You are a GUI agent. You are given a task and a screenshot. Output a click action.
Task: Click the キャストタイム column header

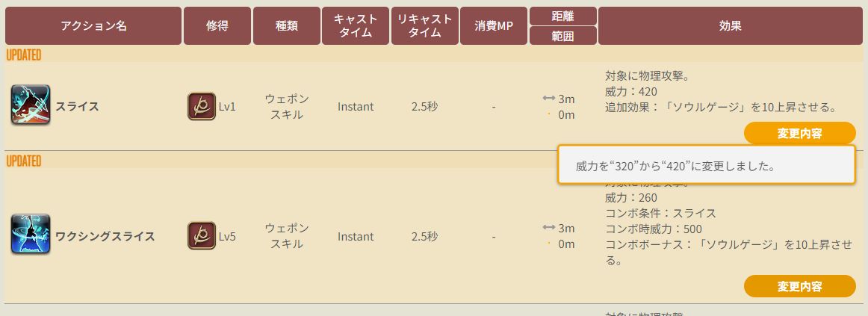tap(356, 26)
